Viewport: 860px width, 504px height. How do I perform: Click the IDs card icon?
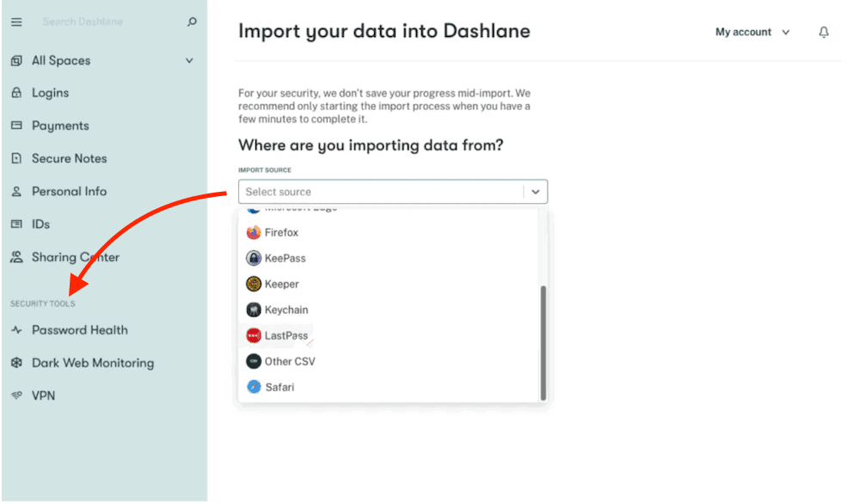point(17,224)
